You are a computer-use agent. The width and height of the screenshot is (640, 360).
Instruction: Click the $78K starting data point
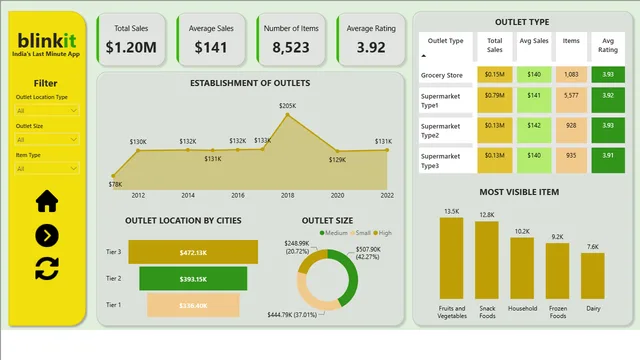[113, 176]
